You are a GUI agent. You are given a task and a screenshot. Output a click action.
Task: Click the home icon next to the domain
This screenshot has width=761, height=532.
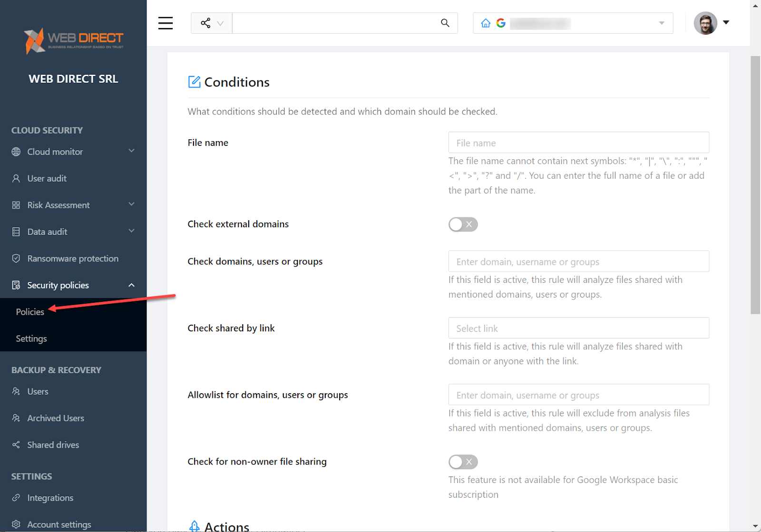click(486, 22)
